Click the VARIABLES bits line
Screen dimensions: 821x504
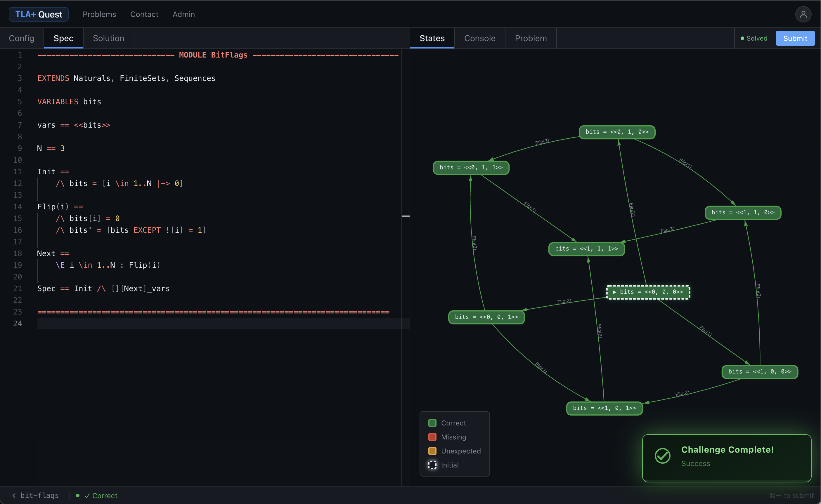pyautogui.click(x=69, y=102)
